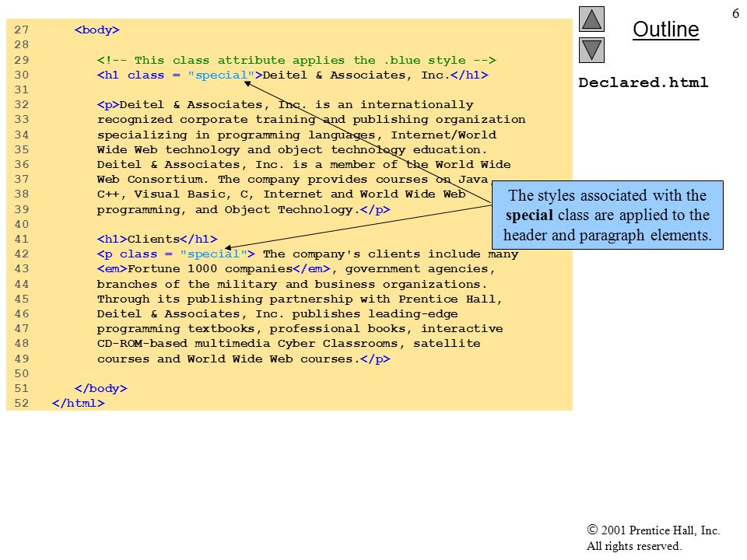Click the h1 class special tag on line 30

coord(180,75)
